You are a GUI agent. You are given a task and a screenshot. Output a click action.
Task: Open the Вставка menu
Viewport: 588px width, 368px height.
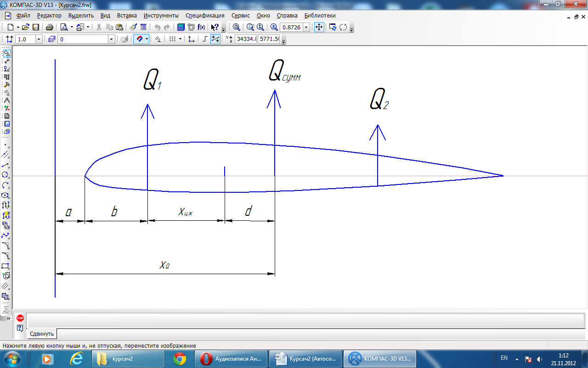point(127,15)
